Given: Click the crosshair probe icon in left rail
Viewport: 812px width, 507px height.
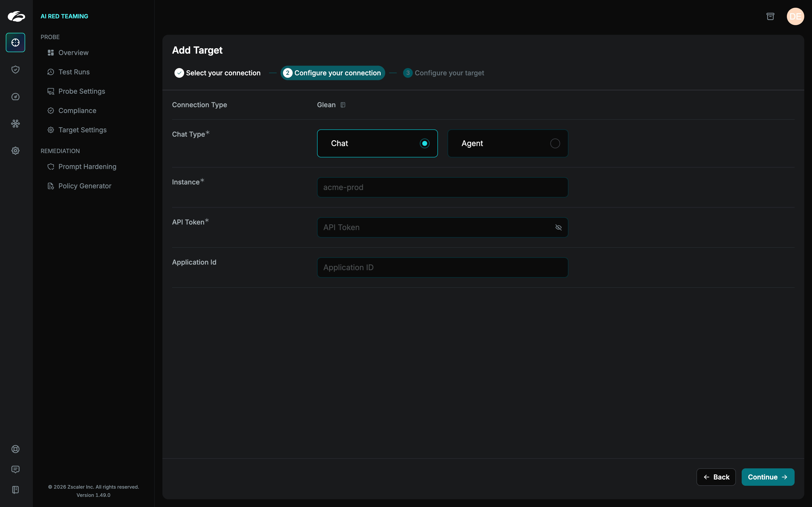Looking at the screenshot, I should (x=15, y=42).
